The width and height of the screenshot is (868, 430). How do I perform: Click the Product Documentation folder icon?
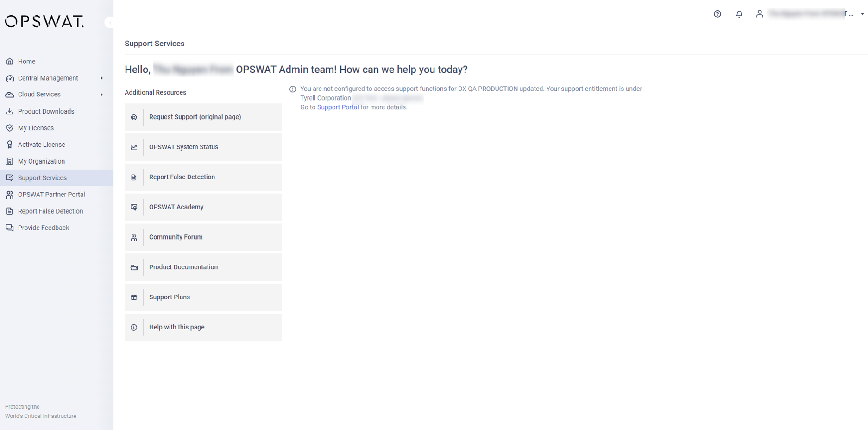[x=134, y=267]
